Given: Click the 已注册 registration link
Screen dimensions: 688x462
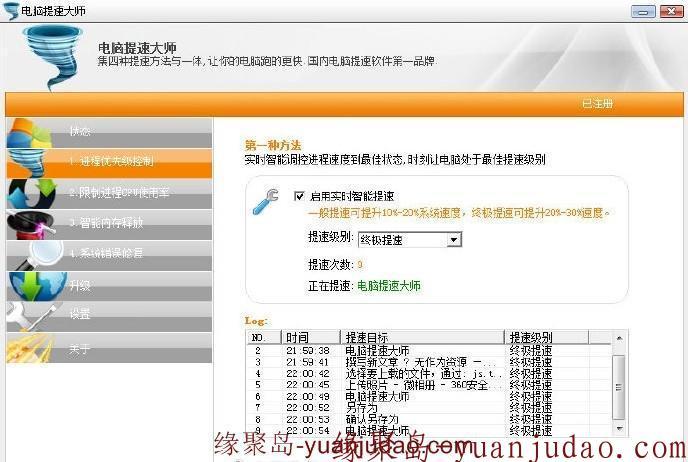Looking at the screenshot, I should pos(597,104).
